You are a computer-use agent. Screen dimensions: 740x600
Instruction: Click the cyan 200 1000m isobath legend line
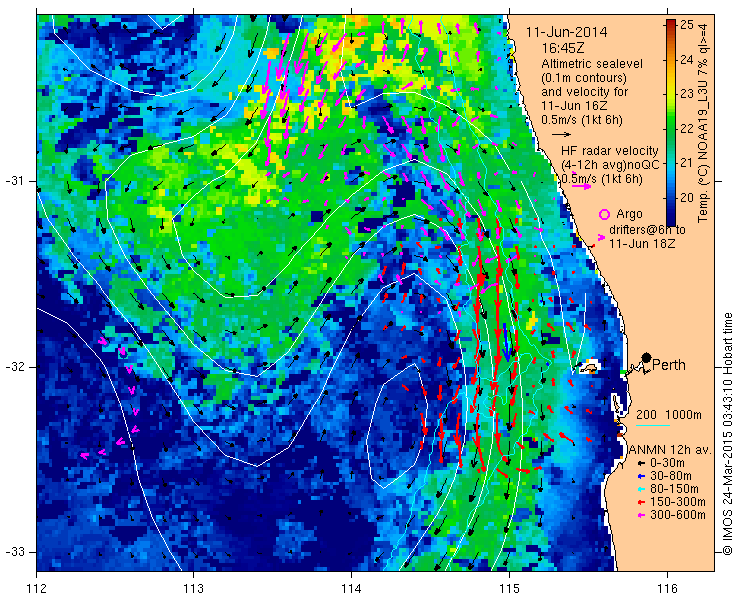653,426
